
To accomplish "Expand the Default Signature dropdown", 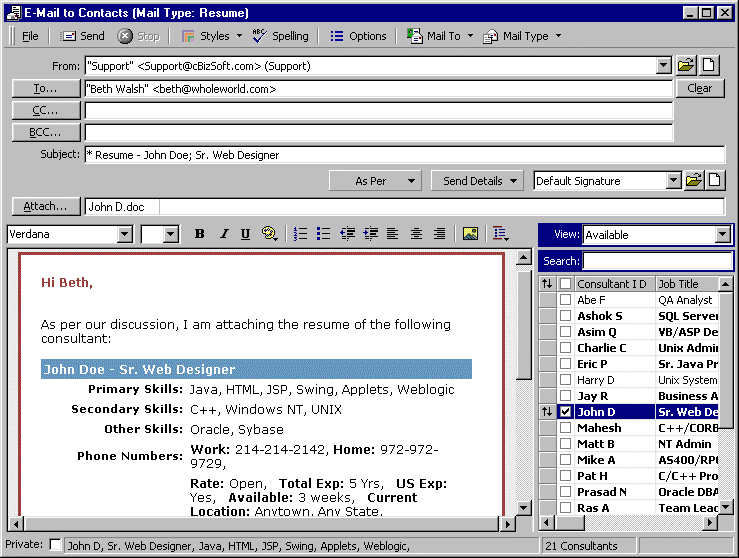I will (x=674, y=181).
